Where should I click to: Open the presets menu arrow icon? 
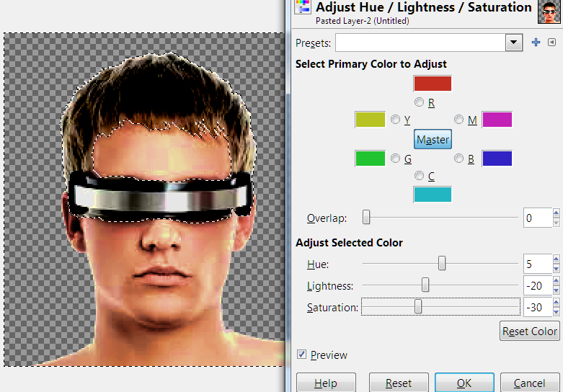point(551,43)
